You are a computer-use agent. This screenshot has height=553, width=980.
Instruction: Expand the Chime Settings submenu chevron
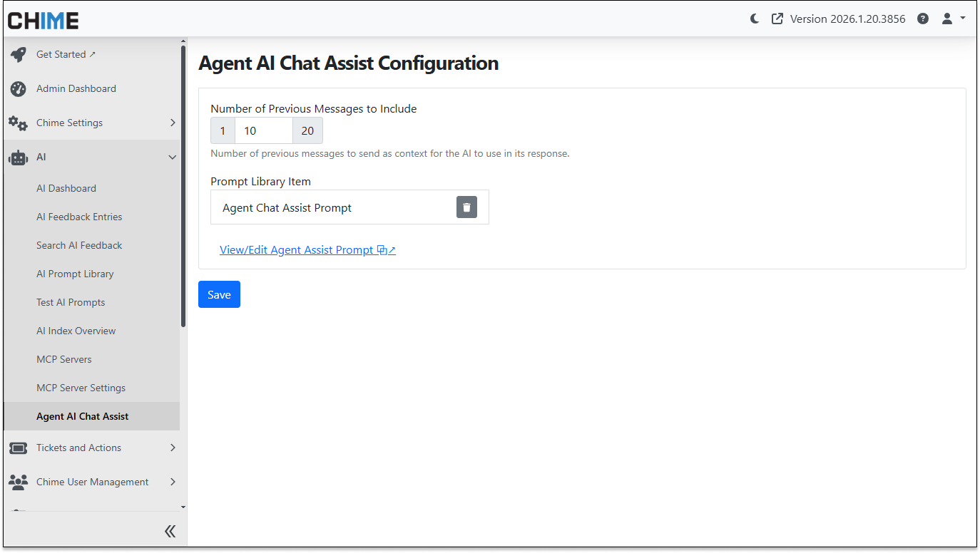[172, 123]
